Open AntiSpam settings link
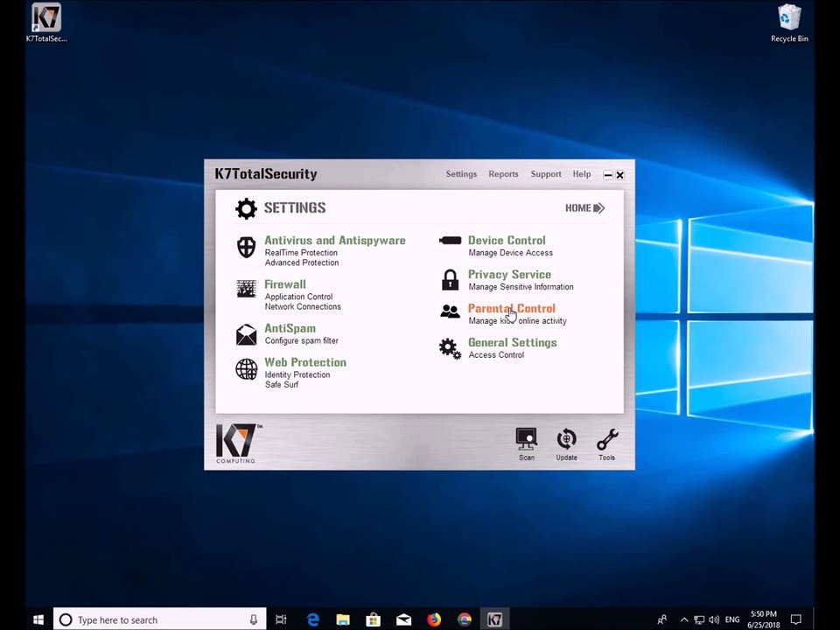 click(290, 328)
